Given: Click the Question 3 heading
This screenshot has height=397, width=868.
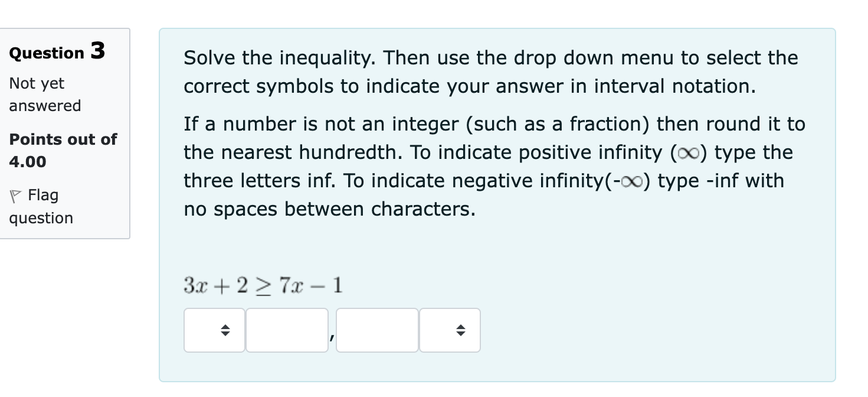Looking at the screenshot, I should point(56,52).
